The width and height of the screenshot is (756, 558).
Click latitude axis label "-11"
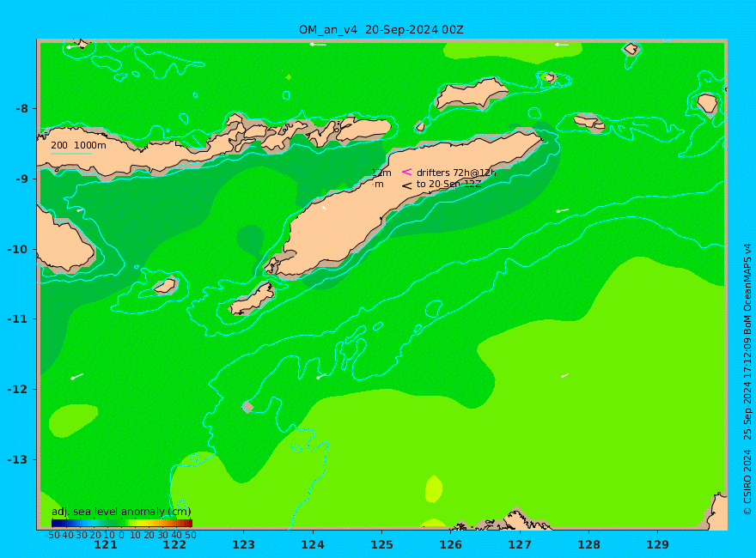(x=18, y=319)
